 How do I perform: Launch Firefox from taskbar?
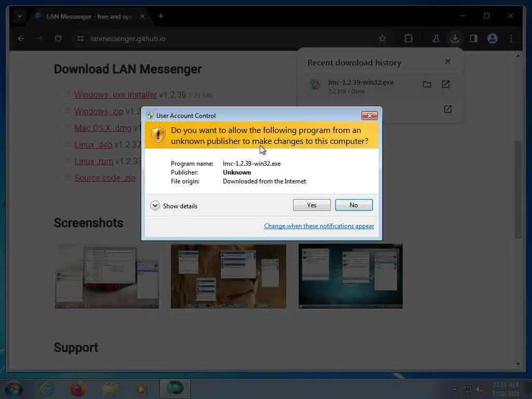point(78,389)
